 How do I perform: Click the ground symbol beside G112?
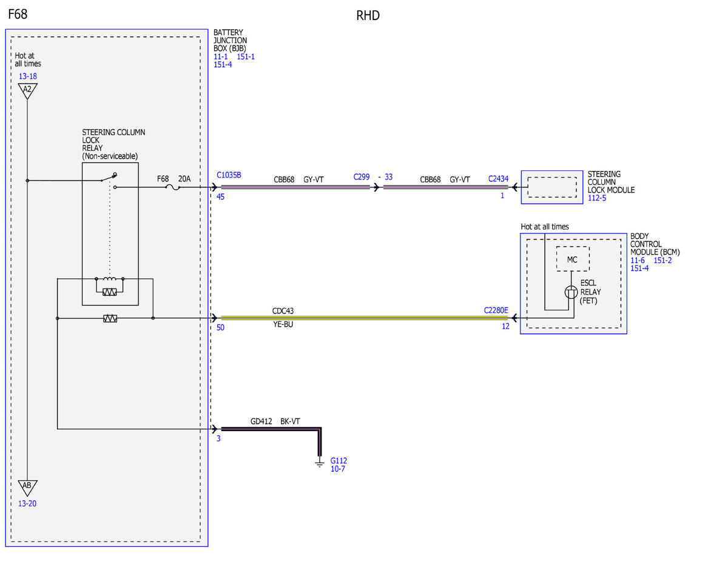pos(319,464)
